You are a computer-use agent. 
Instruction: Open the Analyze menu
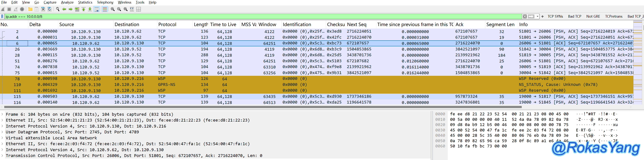pos(67,2)
